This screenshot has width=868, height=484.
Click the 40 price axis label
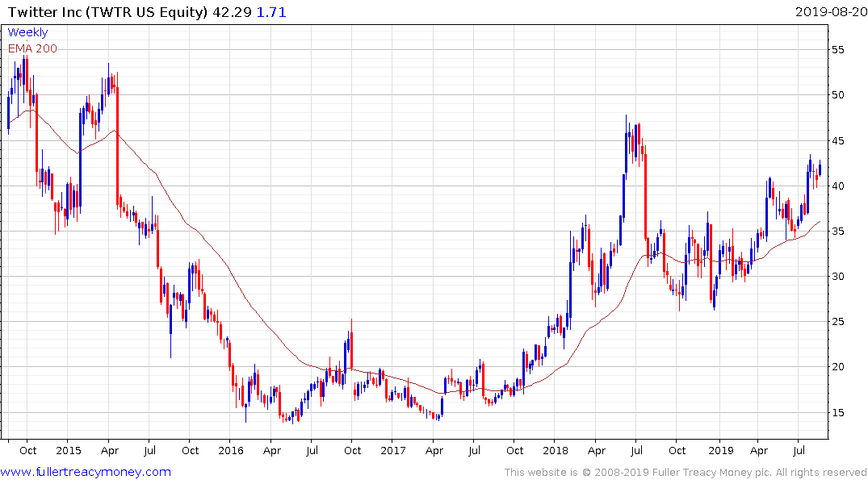coord(837,186)
